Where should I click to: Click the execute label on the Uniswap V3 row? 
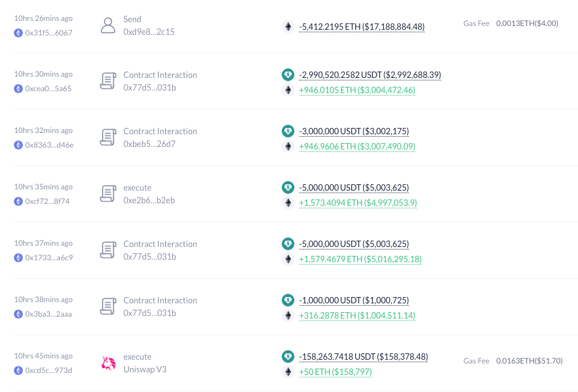click(137, 357)
